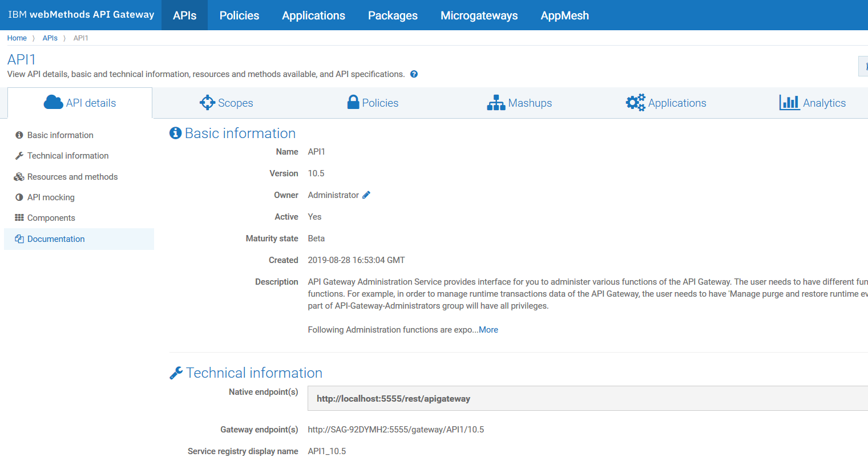
Task: Switch to the Scopes tab
Action: 227,103
